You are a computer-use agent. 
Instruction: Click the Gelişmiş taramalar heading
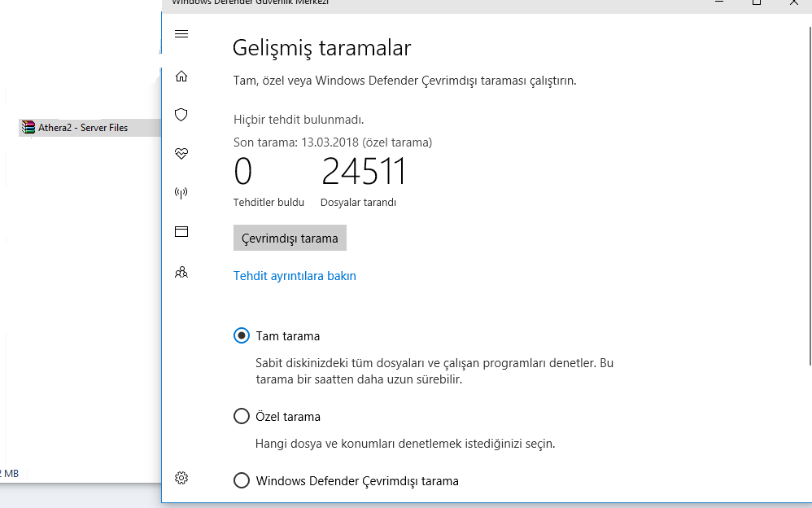point(321,48)
